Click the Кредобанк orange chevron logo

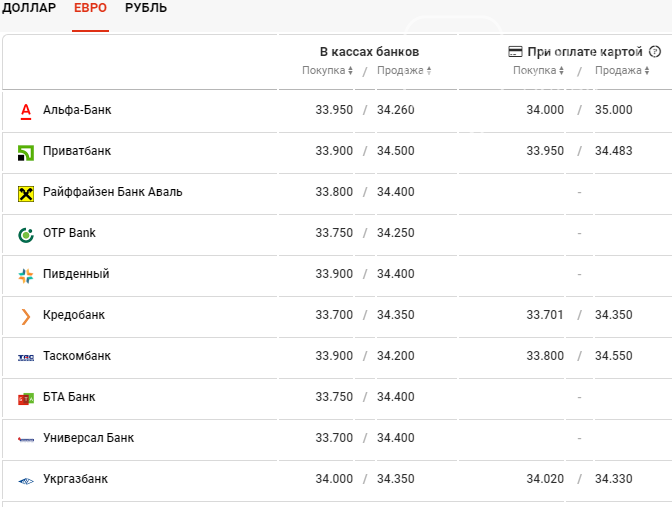coord(26,317)
